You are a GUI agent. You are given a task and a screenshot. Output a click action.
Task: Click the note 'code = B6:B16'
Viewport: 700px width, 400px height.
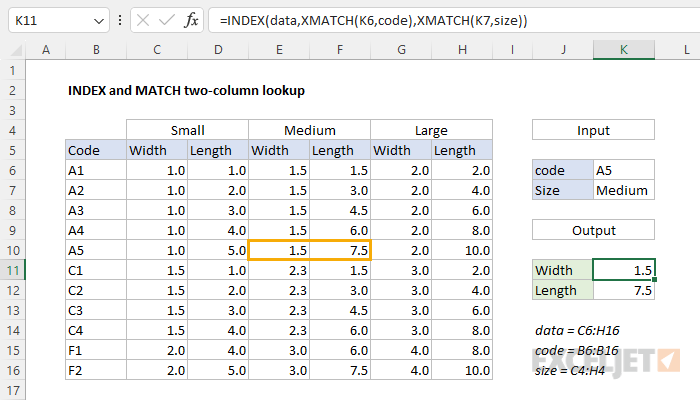[577, 350]
